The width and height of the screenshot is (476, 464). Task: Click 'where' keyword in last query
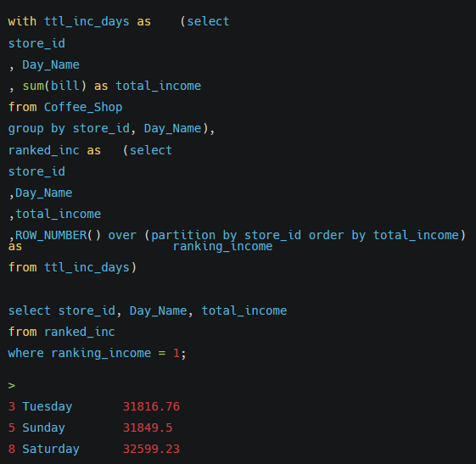25,353
